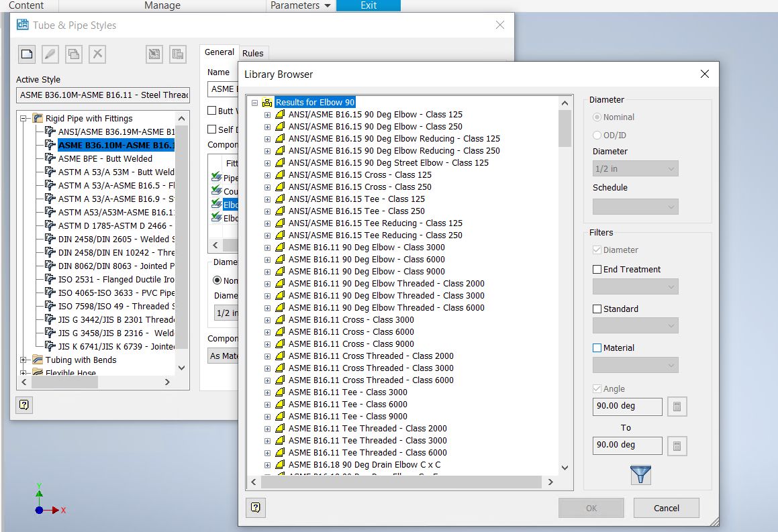Click icon of ASME B16.18 90 Deg Drain Elbow C x C
Image resolution: width=778 pixels, height=532 pixels.
tap(280, 464)
